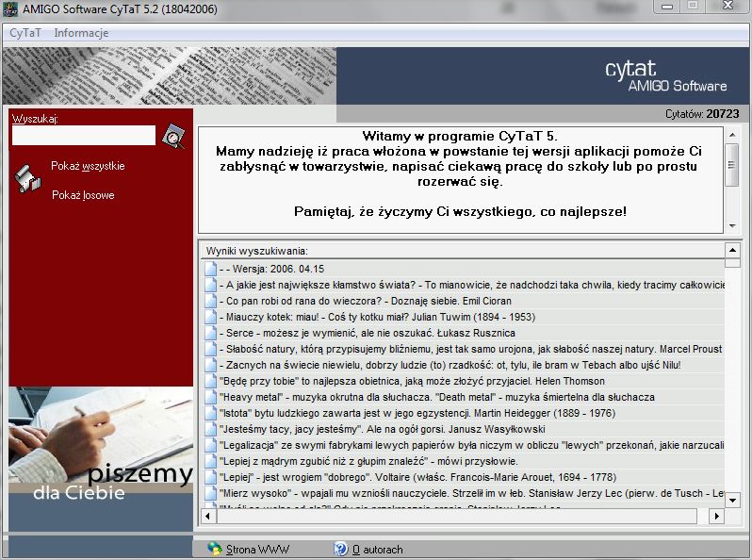Click the document icon beside the Lepiej z mądrym quote
Viewport: 752px width, 560px height.
[210, 461]
